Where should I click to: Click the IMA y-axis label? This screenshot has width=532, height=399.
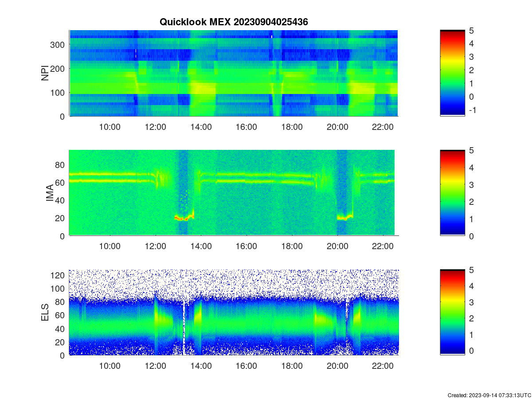coord(50,193)
